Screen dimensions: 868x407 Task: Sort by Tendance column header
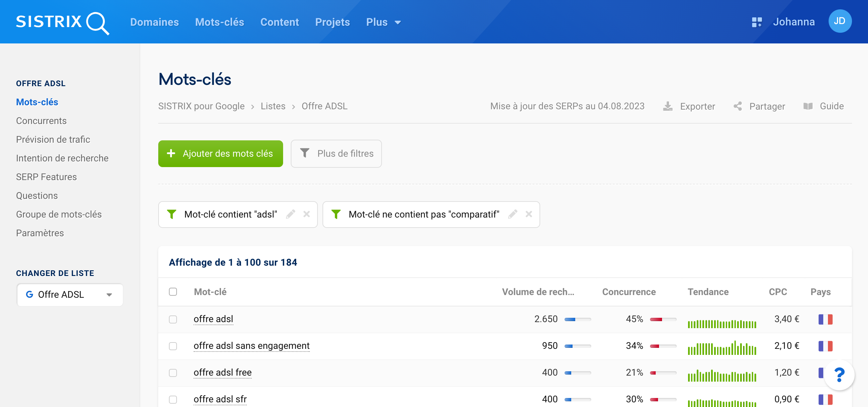(x=708, y=292)
